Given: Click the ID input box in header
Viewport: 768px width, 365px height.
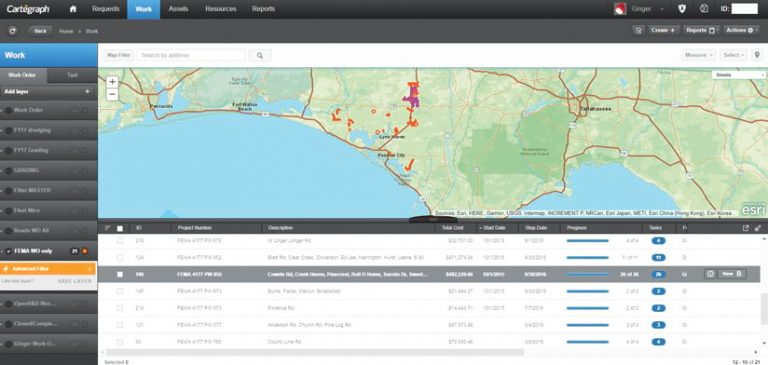Looking at the screenshot, I should pyautogui.click(x=744, y=9).
